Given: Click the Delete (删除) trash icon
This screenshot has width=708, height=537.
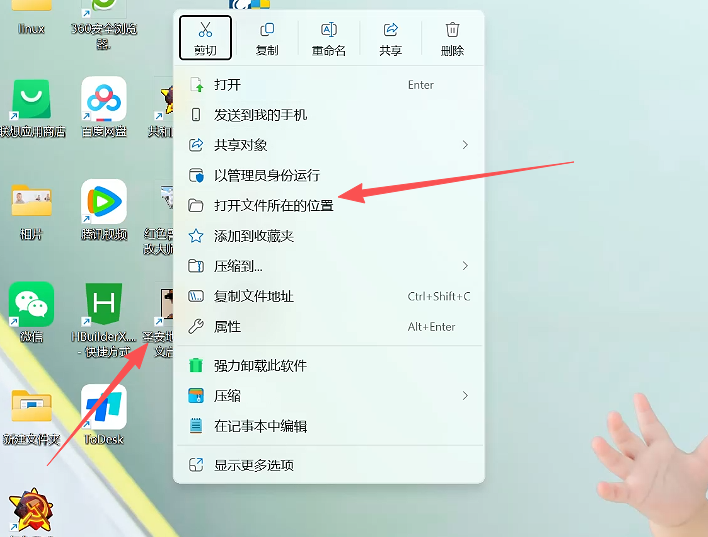Looking at the screenshot, I should point(452,30).
